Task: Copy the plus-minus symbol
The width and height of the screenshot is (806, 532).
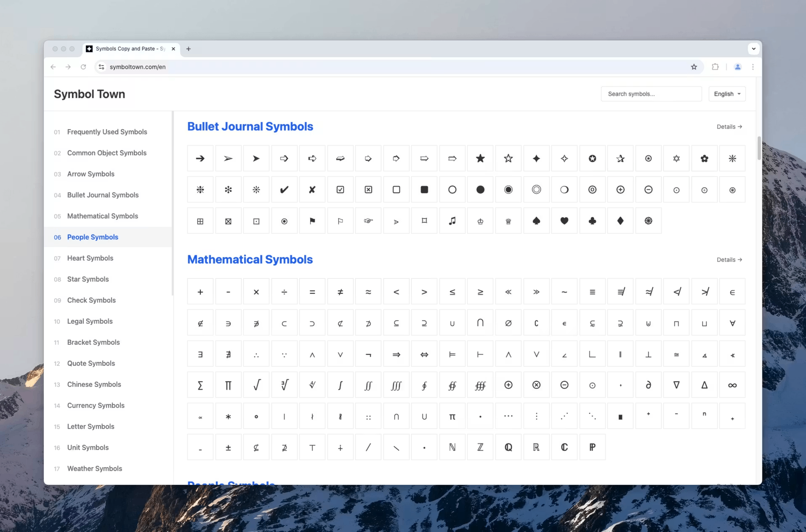Action: tap(228, 447)
